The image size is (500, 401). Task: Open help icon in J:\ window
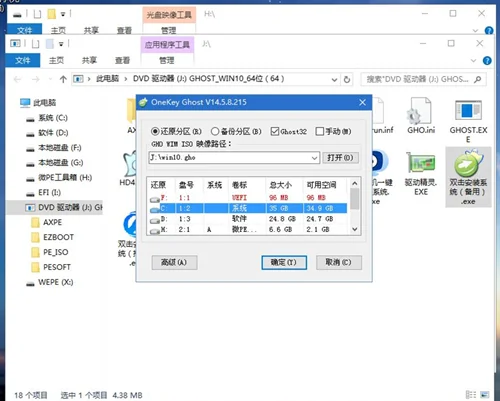487,61
